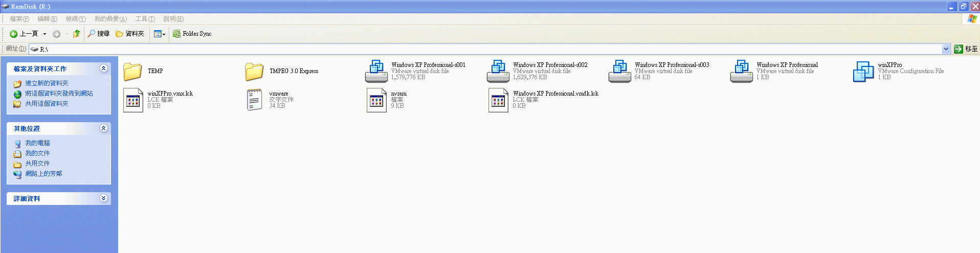Open the Back history dropdown arrow
The image size is (980, 253).
tap(44, 34)
